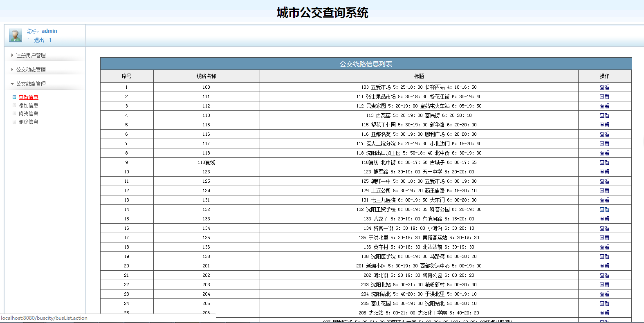
Task: Open 删除信息 in the sidebar
Action: [28, 122]
